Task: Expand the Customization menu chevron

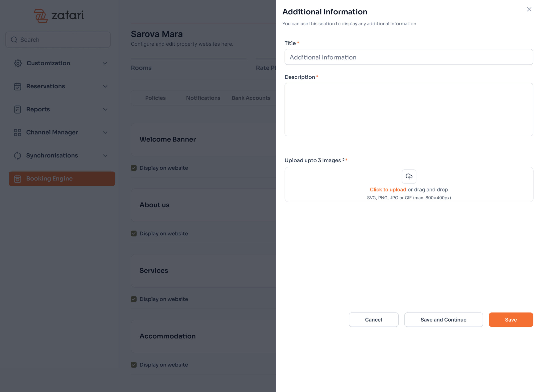Action: [x=105, y=63]
